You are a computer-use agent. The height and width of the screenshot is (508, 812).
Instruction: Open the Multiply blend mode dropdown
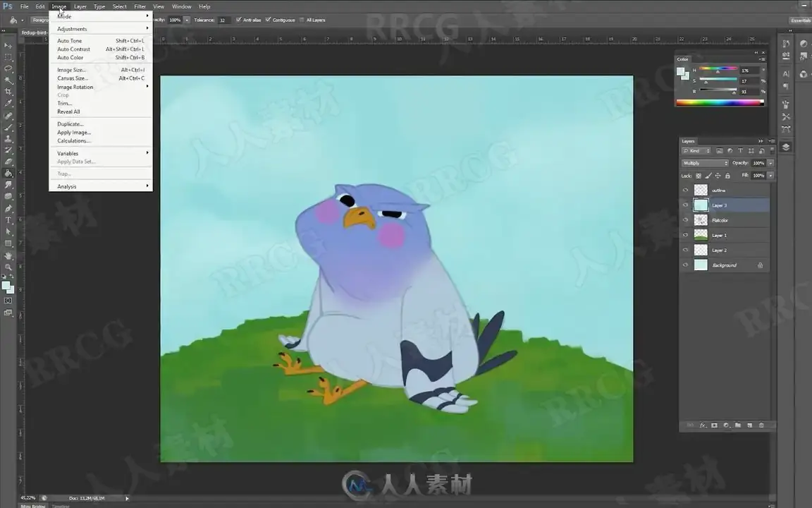[705, 163]
